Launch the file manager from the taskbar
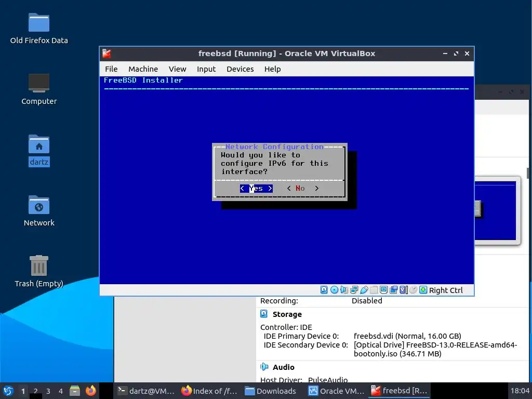 [x=75, y=391]
